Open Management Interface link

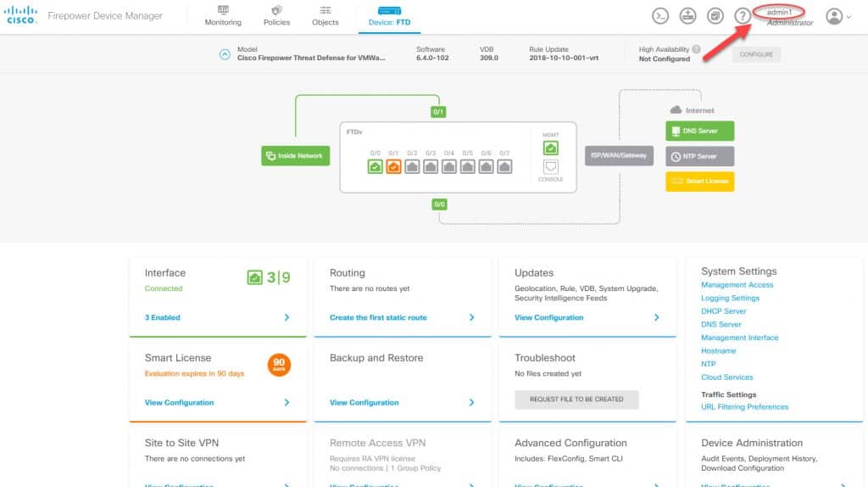pos(739,338)
